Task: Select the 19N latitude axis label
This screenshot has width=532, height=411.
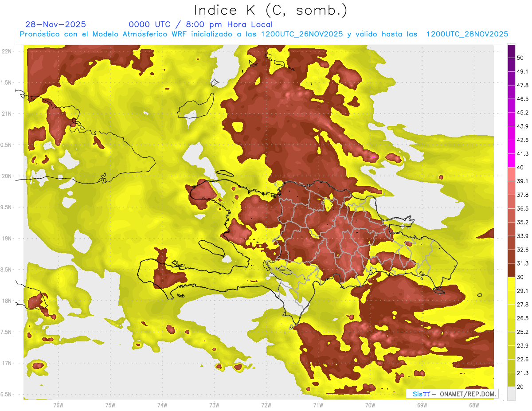Action: pyautogui.click(x=7, y=239)
